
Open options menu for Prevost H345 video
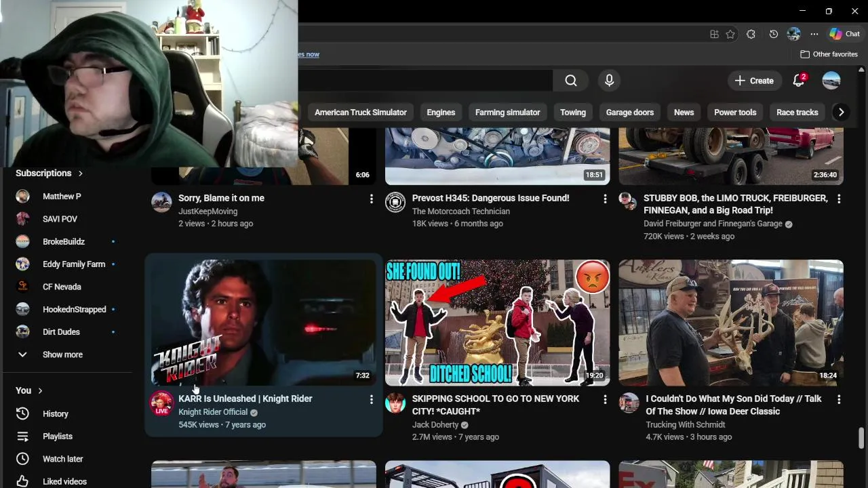tap(605, 199)
